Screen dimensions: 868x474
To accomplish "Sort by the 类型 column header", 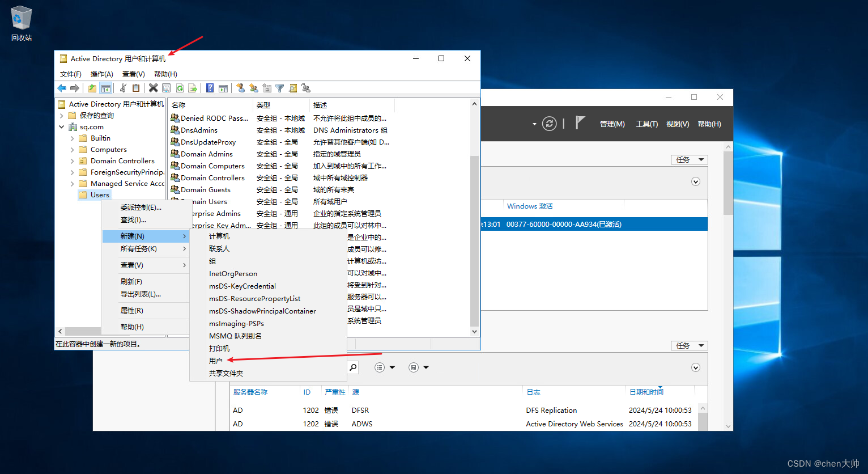I will click(282, 105).
